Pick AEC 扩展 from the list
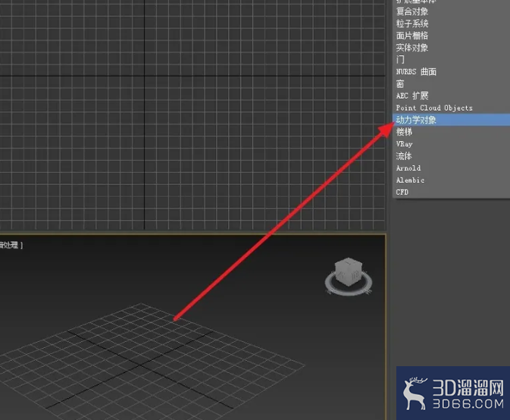510x420 pixels. coord(451,96)
